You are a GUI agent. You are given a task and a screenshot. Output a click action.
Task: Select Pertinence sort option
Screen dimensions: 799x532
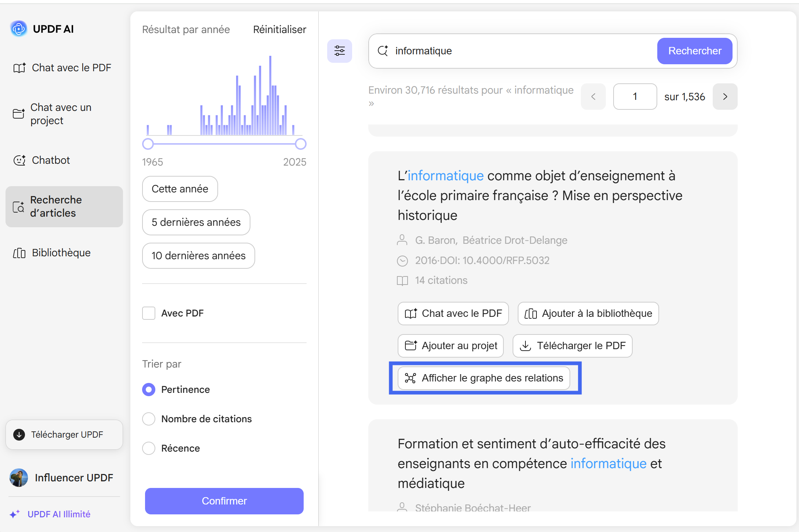tap(149, 390)
